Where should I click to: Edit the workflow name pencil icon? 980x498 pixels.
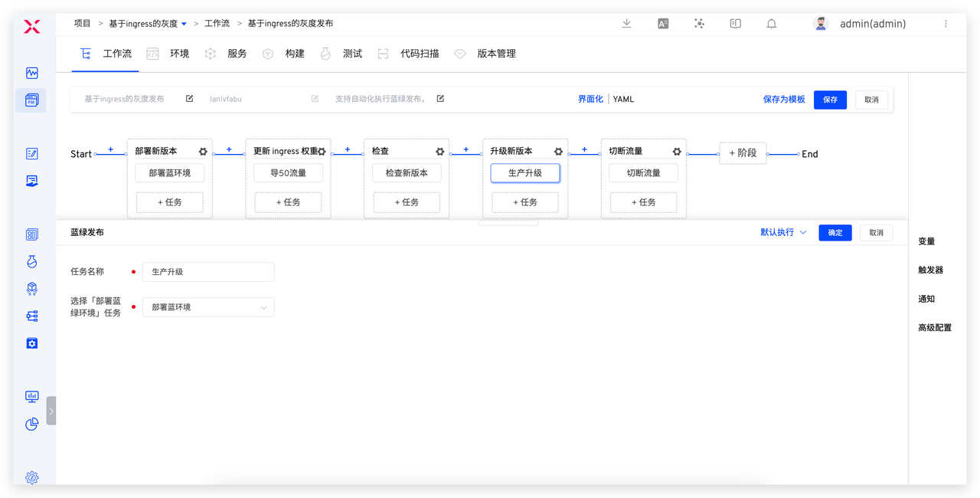(x=189, y=99)
